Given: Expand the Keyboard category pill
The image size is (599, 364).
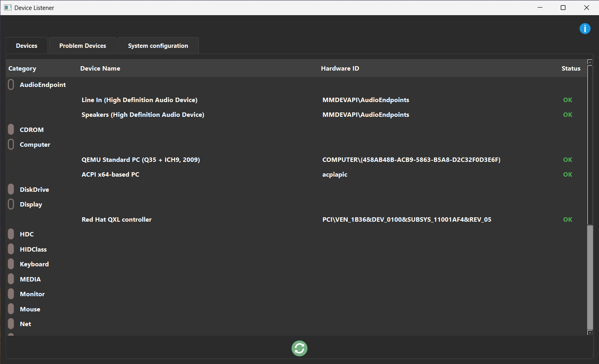Looking at the screenshot, I should 11,264.
